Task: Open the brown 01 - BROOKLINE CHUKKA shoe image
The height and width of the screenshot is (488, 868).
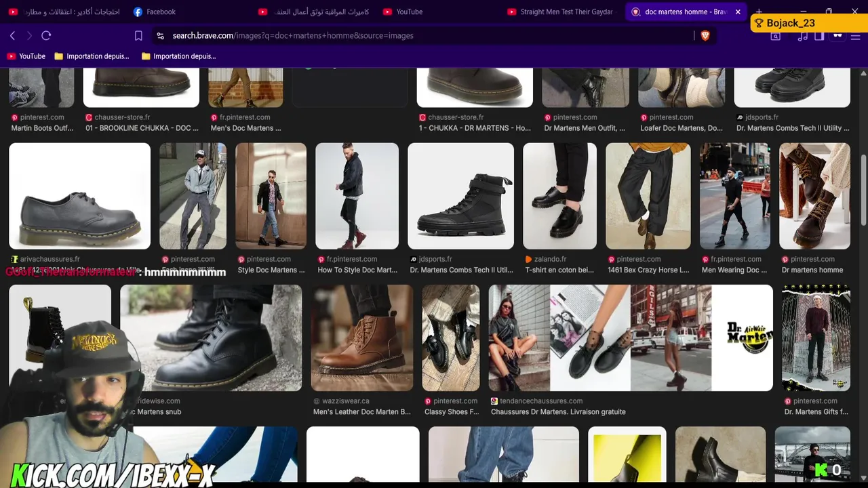Action: (141, 87)
